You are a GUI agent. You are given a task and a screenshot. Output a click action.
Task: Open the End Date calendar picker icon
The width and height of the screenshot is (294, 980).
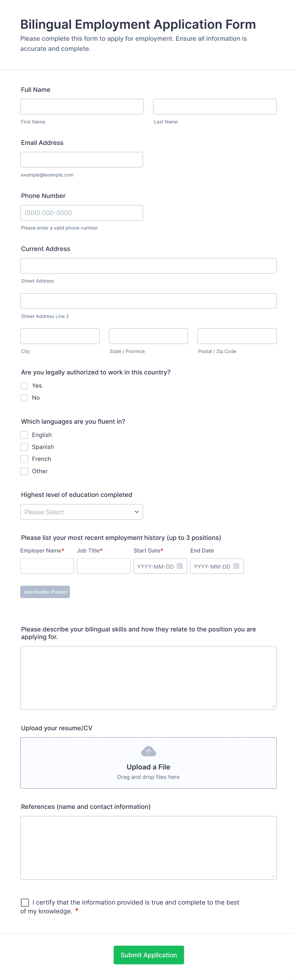(236, 566)
